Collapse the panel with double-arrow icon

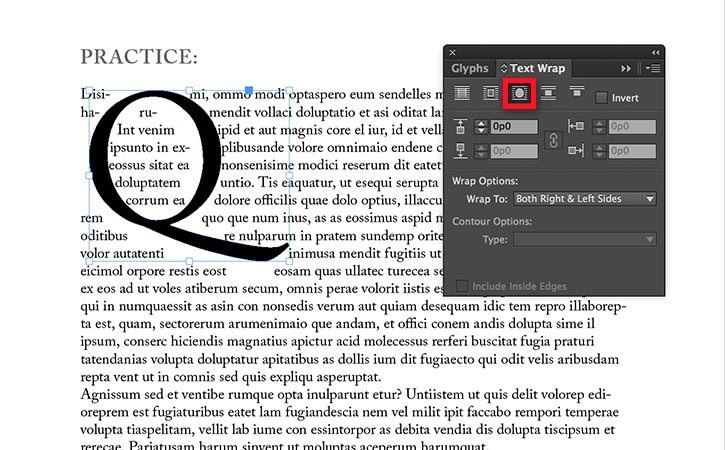tap(656, 53)
